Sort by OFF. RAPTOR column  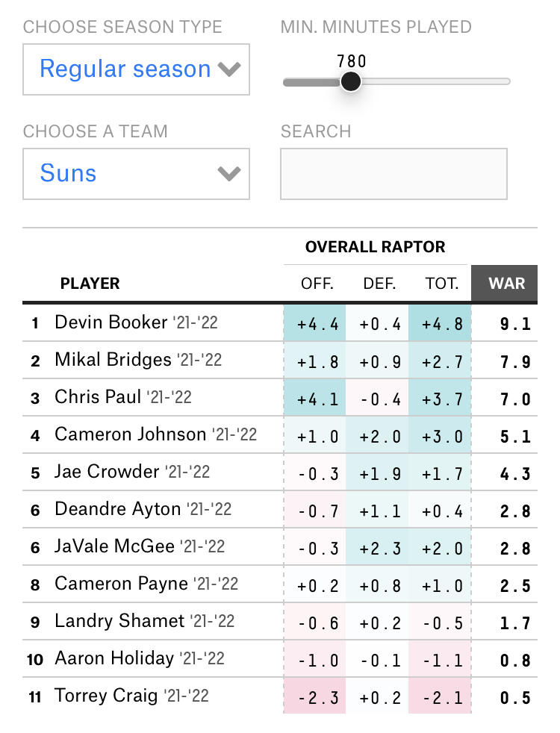(x=317, y=284)
